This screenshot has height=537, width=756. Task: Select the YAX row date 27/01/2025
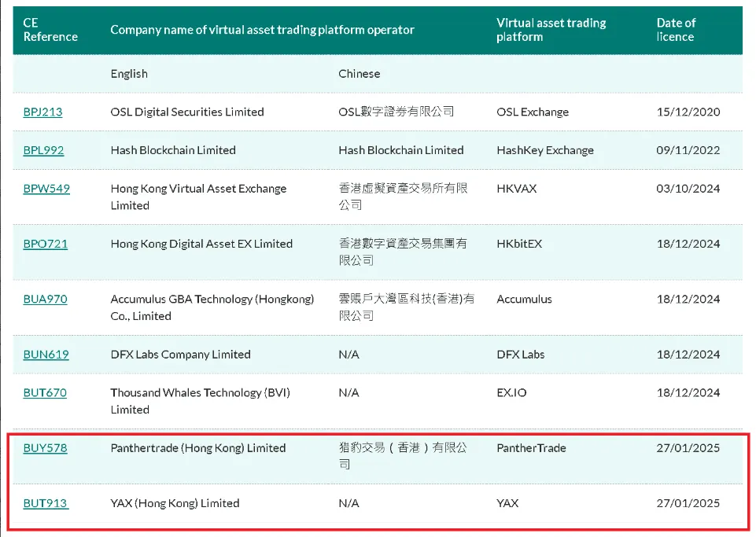coord(688,503)
